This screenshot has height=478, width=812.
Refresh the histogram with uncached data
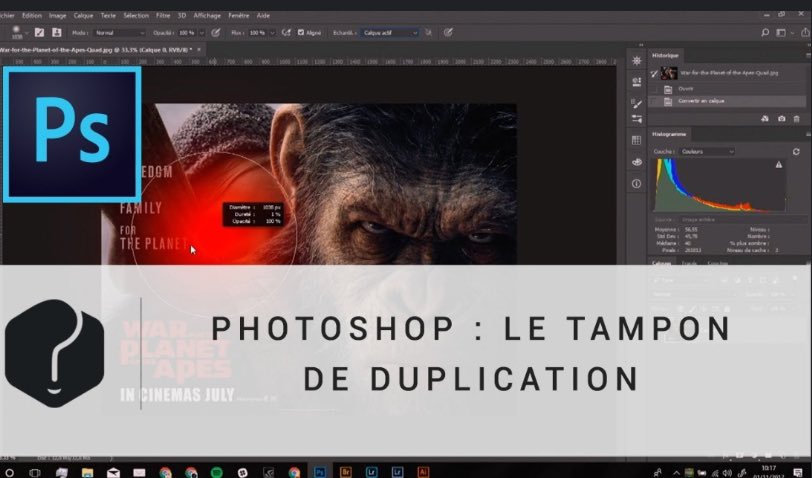[796, 152]
